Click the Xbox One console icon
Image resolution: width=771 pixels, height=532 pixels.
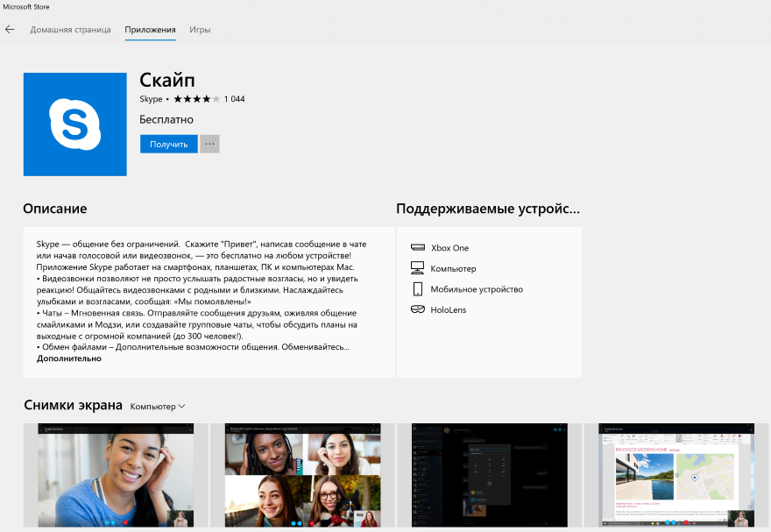(418, 247)
